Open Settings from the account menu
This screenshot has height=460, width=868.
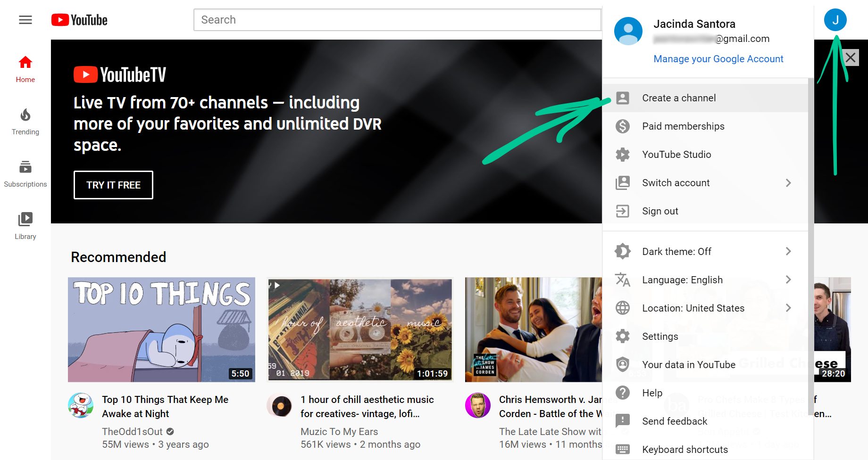click(706, 337)
